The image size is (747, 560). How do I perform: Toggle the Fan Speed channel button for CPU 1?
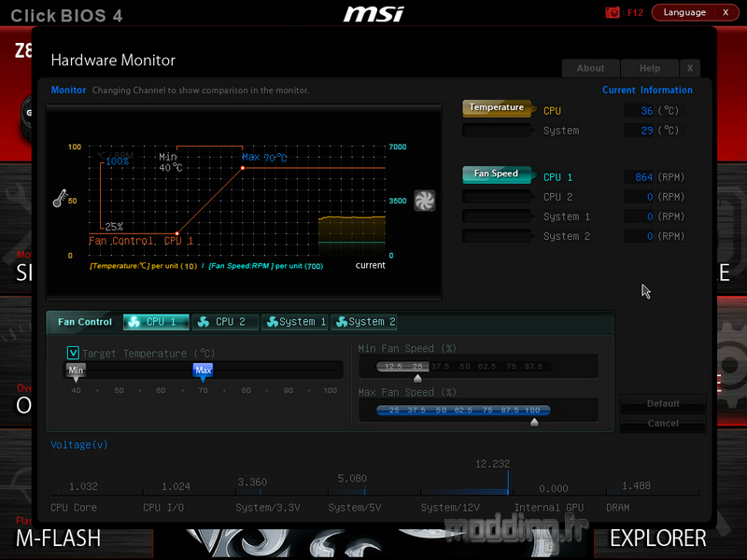[x=497, y=175]
